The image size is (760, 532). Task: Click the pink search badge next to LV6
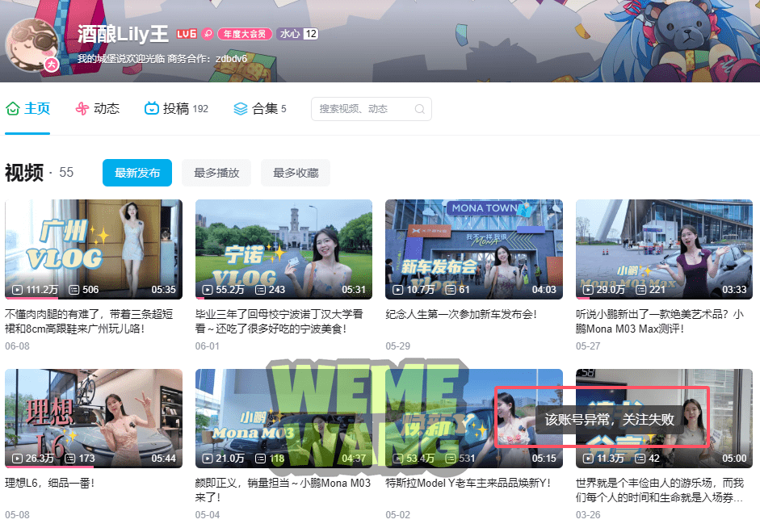coord(209,34)
